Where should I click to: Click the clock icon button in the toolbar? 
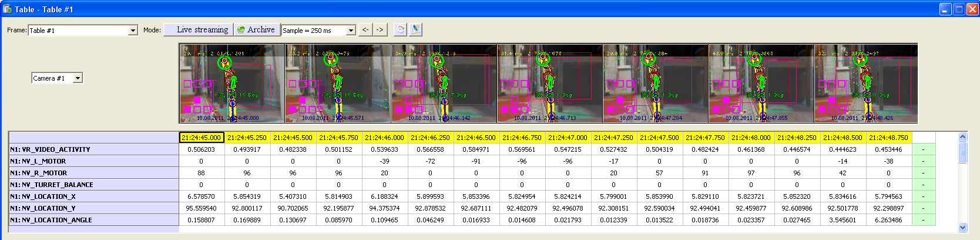click(x=400, y=29)
